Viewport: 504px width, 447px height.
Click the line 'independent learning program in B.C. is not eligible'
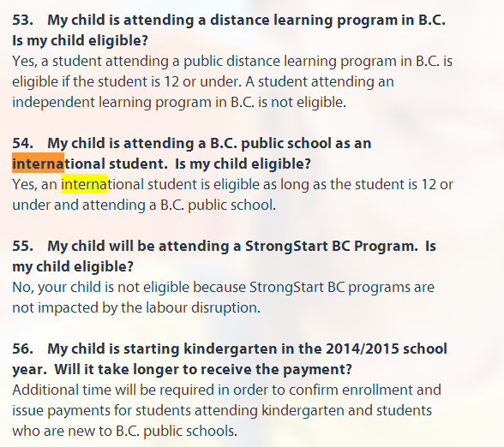tap(179, 102)
